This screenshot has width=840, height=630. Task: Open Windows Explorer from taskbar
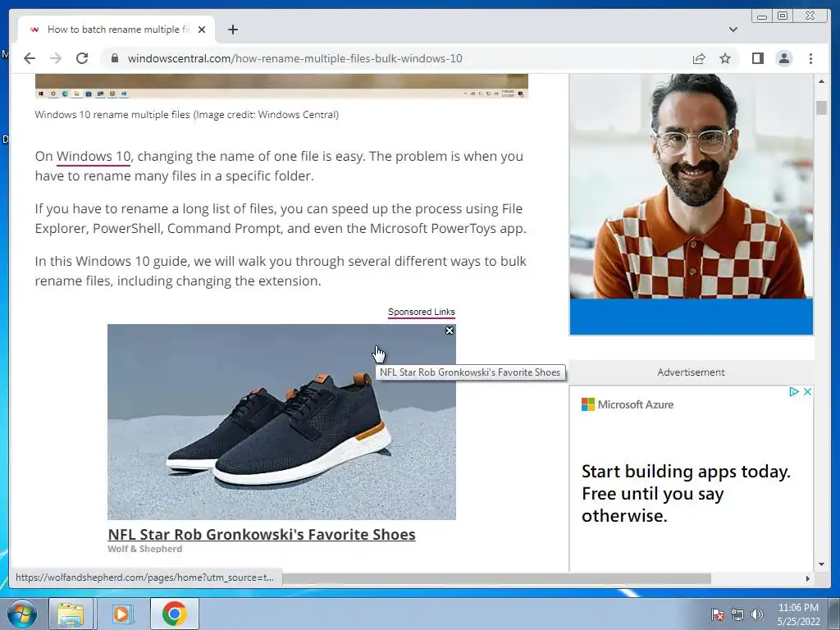pyautogui.click(x=71, y=614)
